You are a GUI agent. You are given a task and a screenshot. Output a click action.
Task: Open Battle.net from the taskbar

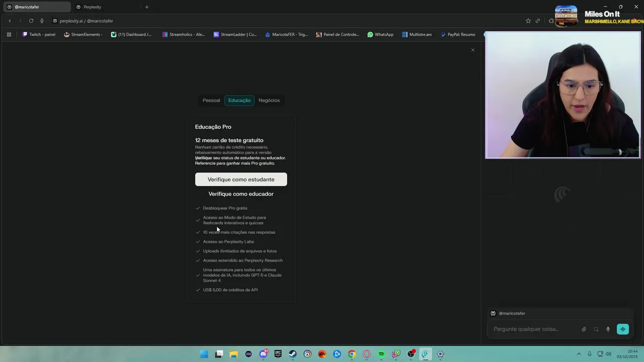337,354
